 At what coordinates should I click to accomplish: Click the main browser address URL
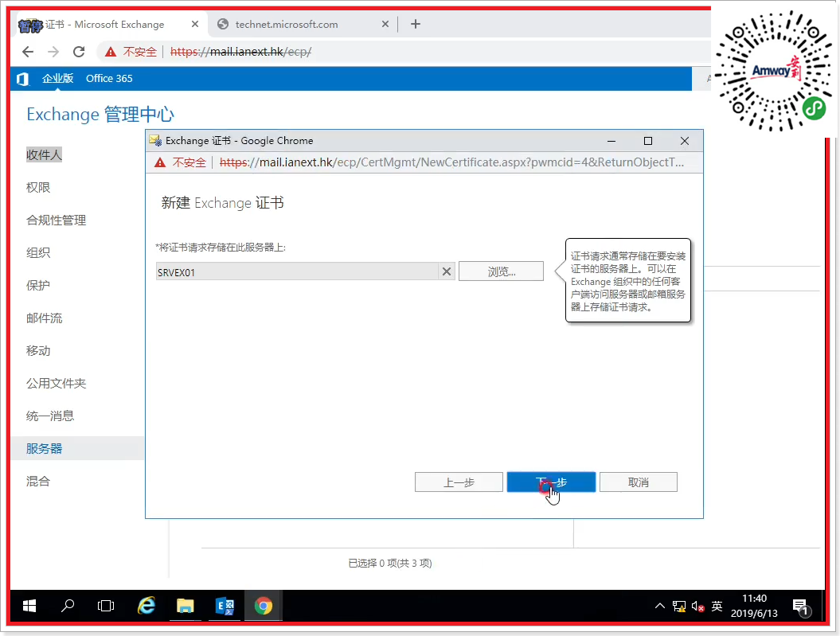click(x=240, y=52)
